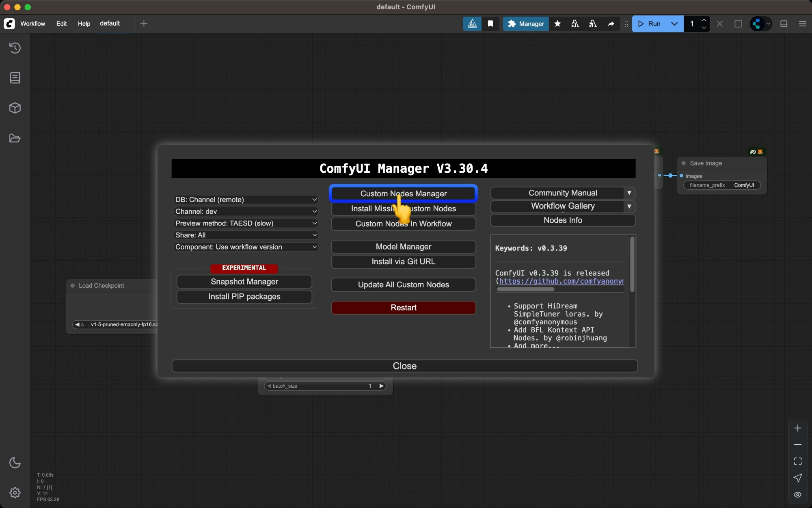Increase batch_size with the right arrow
Viewport: 812px width, 508px height.
pyautogui.click(x=381, y=386)
